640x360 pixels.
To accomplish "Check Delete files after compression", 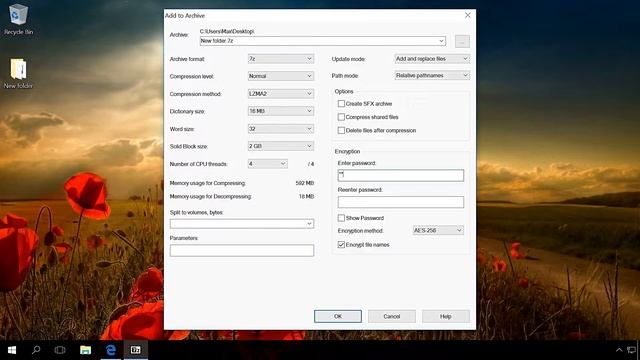I will (x=341, y=131).
